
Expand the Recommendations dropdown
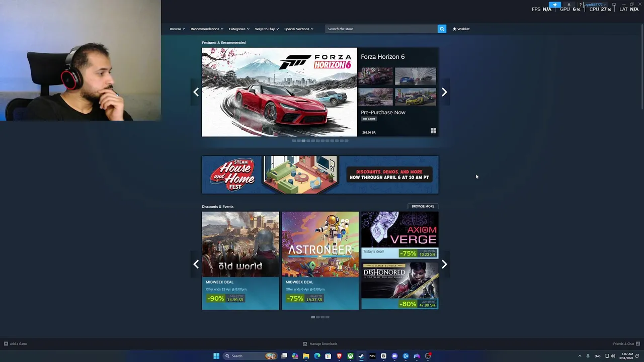click(207, 29)
